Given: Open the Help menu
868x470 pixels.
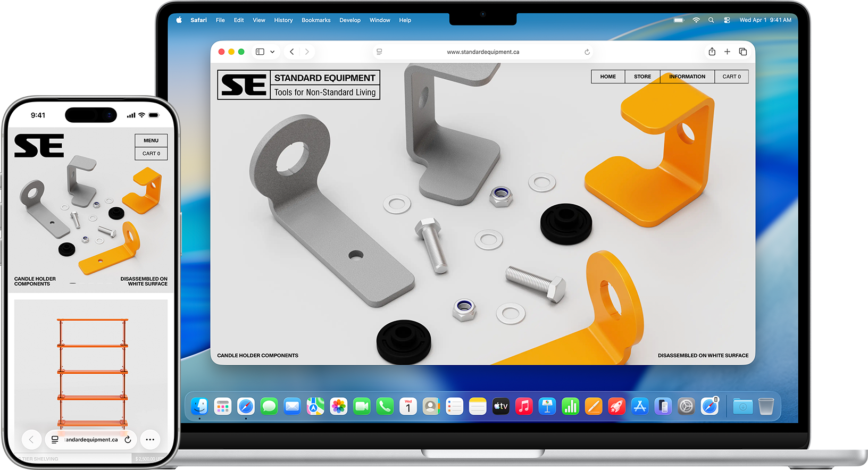Looking at the screenshot, I should (x=405, y=20).
